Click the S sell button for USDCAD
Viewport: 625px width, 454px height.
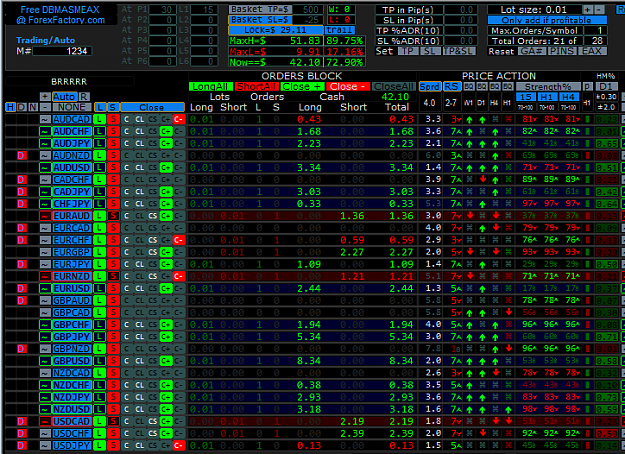113,421
